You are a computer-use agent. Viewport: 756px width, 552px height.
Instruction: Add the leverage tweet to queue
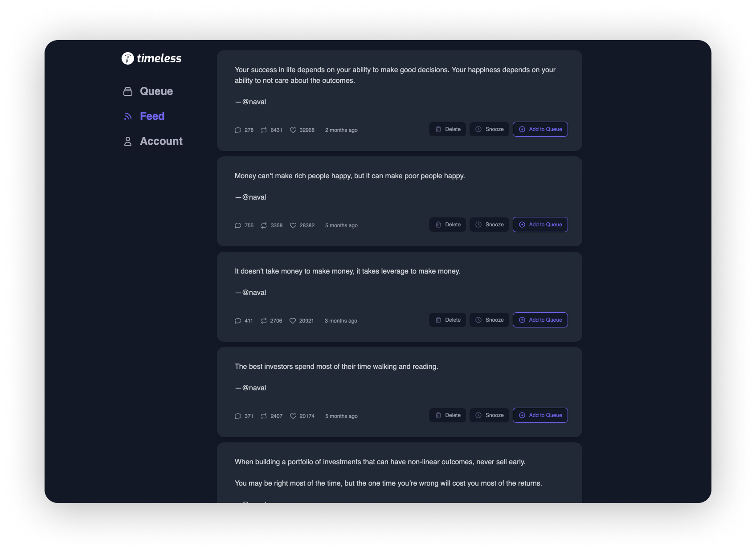coord(540,320)
